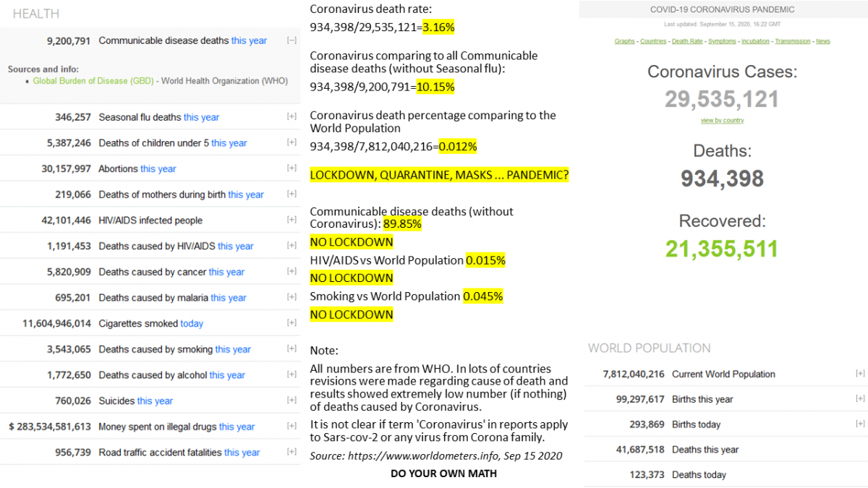Expand the Seasonal flu deaths row
This screenshot has height=488, width=868.
coord(292,117)
